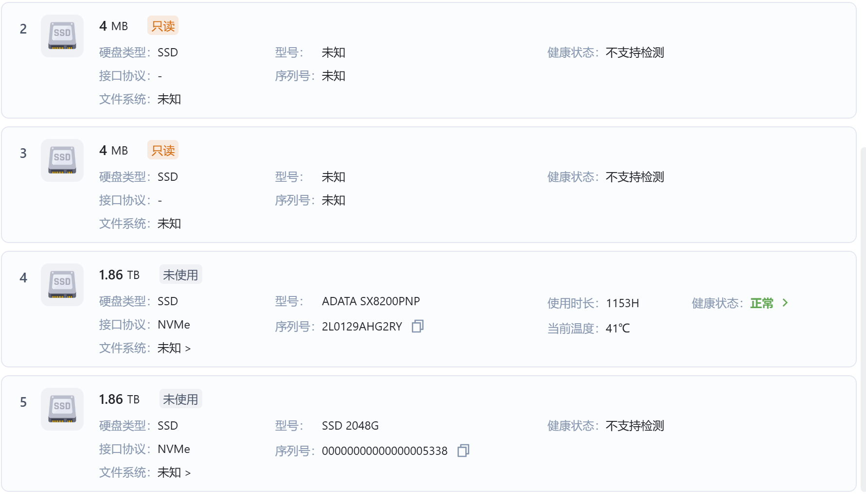This screenshot has height=504, width=866.
Task: Click the SSD drive icon of disk 3
Action: point(62,160)
